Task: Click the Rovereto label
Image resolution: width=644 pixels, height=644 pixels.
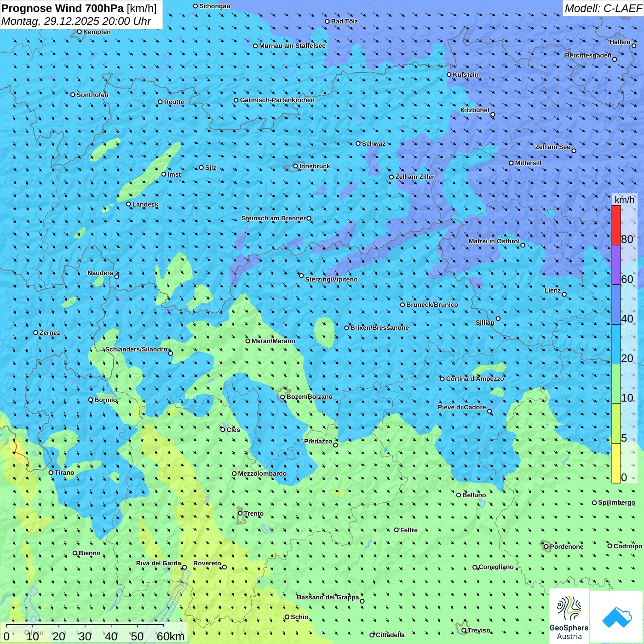Action: (x=207, y=563)
